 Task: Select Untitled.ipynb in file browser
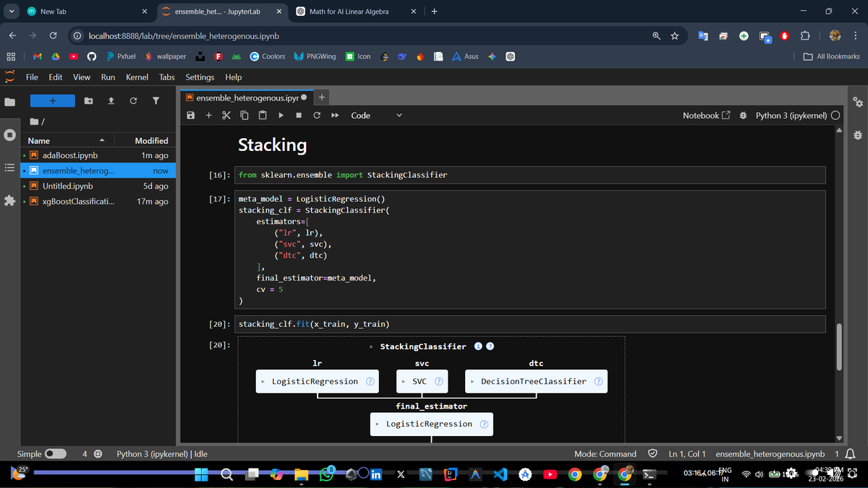(98, 187)
